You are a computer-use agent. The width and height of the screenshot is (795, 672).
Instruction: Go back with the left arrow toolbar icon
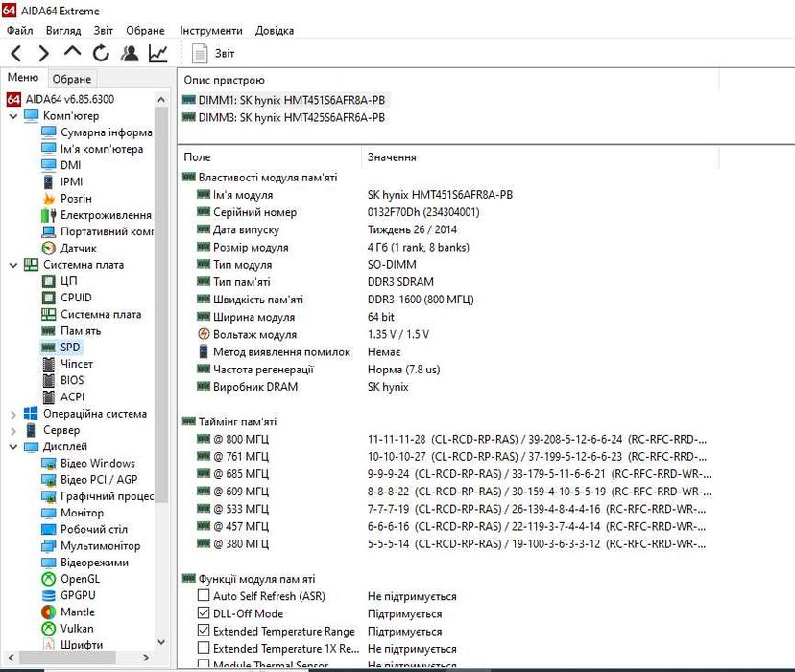click(x=15, y=53)
